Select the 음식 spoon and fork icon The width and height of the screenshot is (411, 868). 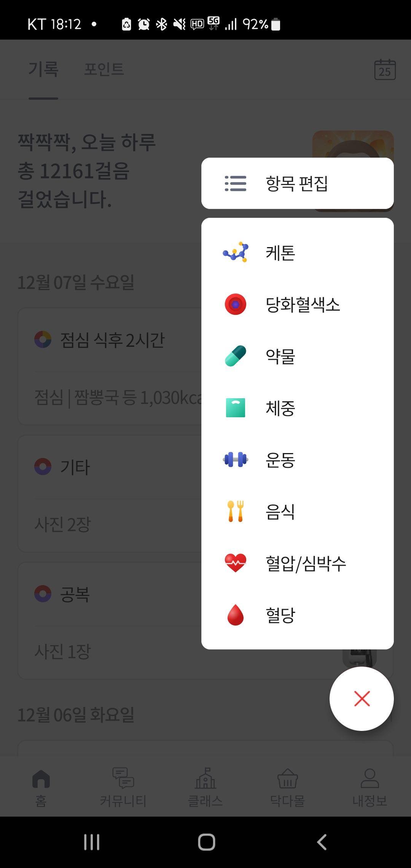coord(236,511)
